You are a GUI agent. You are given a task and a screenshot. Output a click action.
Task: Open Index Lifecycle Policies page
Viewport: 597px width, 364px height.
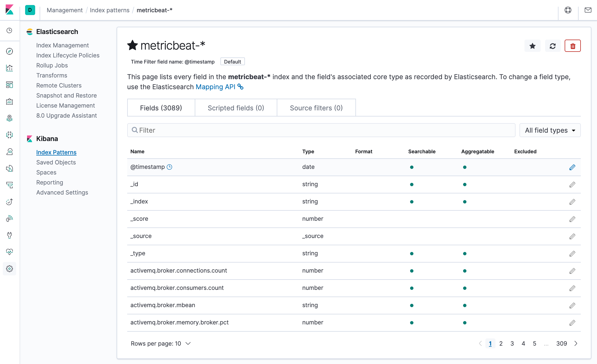(x=68, y=55)
